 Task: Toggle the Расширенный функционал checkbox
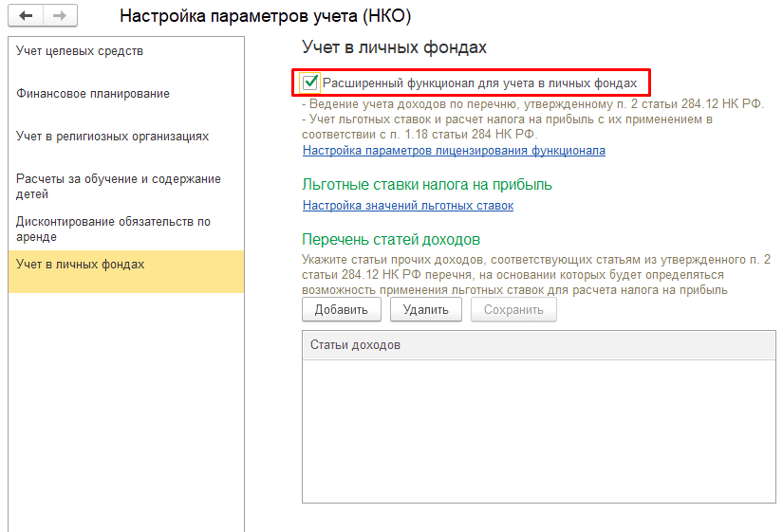tap(310, 83)
